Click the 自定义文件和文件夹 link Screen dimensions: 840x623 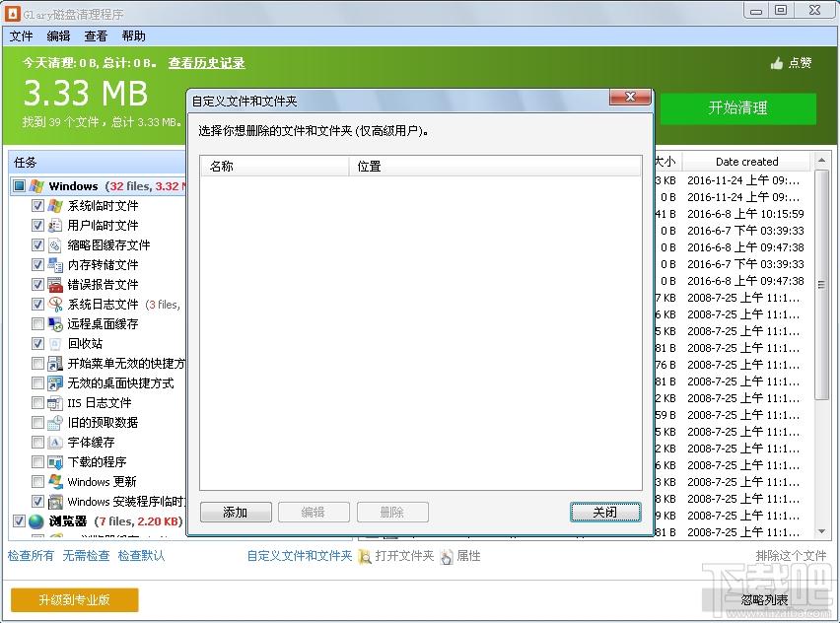pyautogui.click(x=300, y=556)
